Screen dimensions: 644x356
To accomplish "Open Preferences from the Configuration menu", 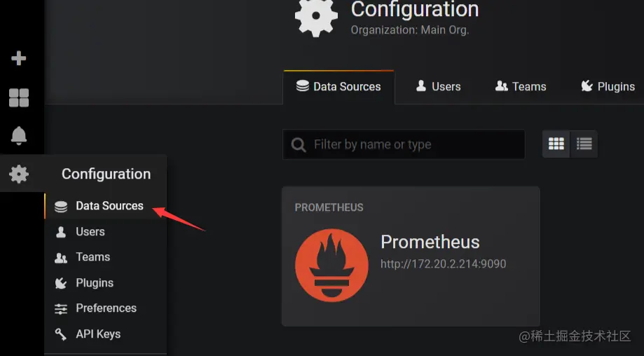I will point(106,308).
